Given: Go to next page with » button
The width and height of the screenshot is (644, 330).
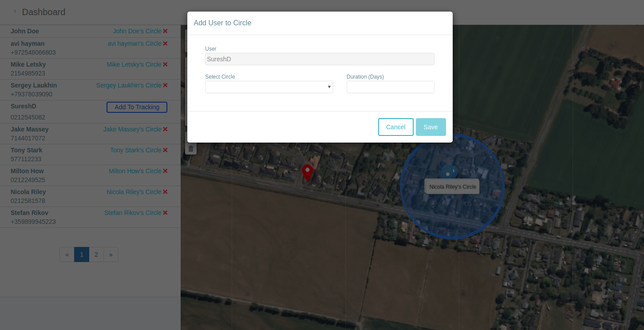Looking at the screenshot, I should tap(111, 254).
